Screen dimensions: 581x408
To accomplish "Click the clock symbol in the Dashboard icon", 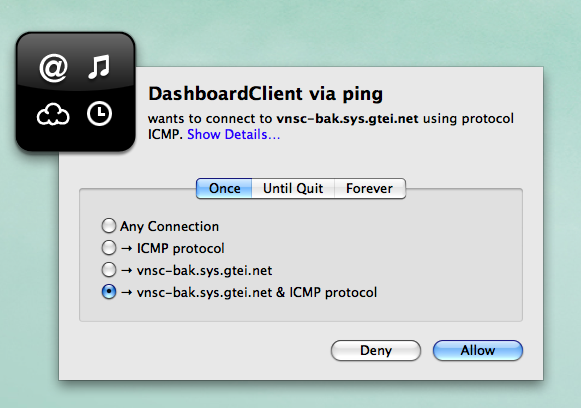I will 99,114.
